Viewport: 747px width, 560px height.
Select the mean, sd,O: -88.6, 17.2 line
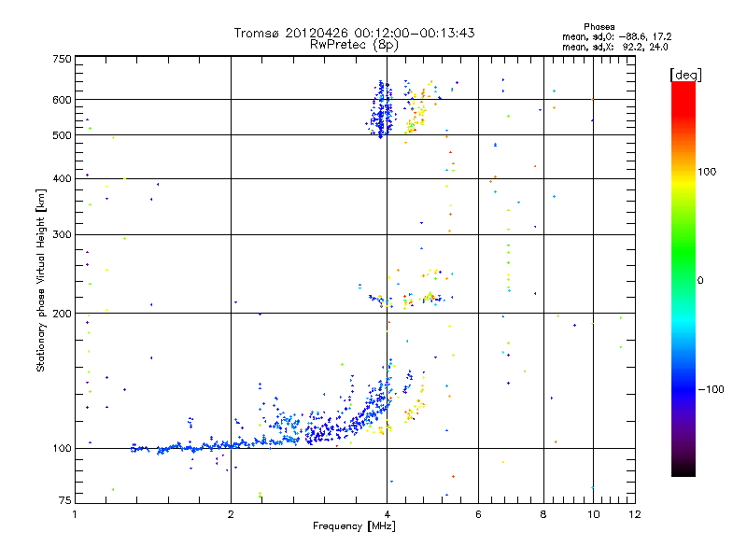(616, 36)
